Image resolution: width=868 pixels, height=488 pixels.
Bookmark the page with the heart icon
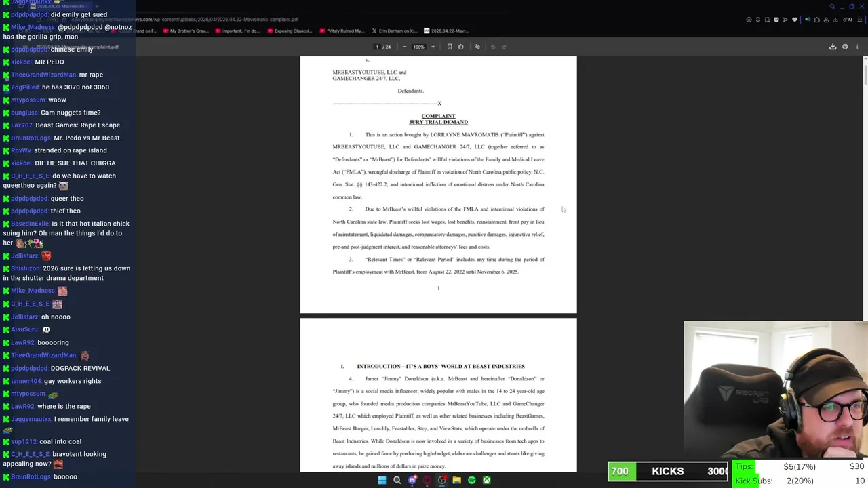coord(795,20)
